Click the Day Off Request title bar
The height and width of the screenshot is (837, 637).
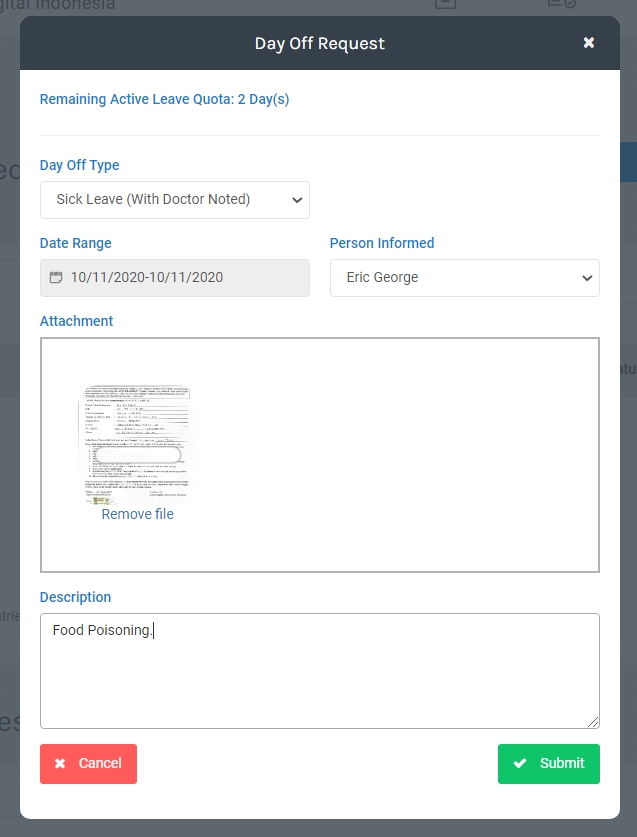pyautogui.click(x=320, y=43)
